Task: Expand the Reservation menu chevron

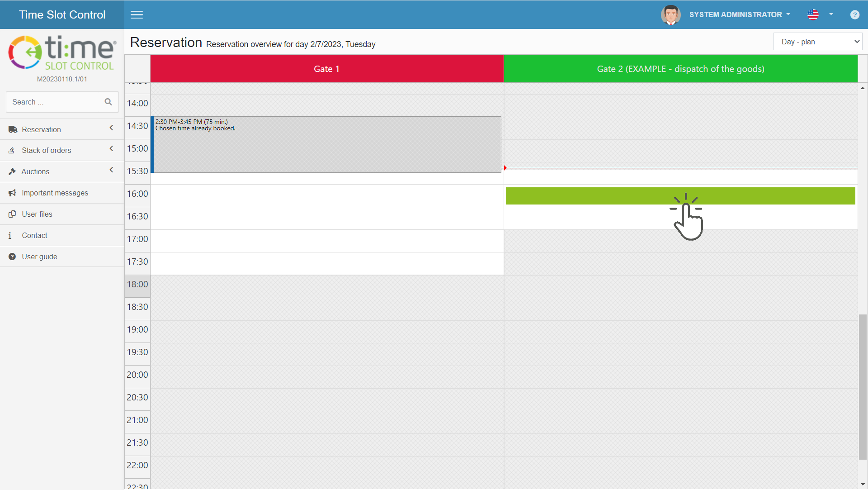Action: [x=111, y=128]
